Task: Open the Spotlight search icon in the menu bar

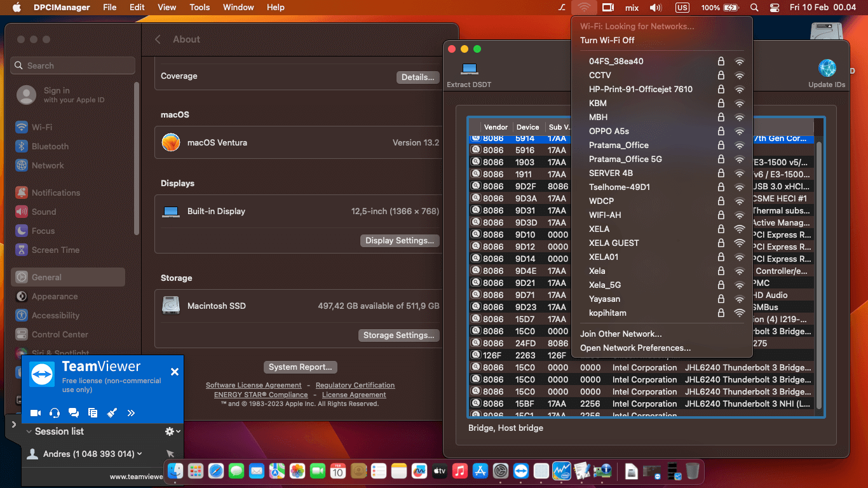Action: pyautogui.click(x=754, y=8)
